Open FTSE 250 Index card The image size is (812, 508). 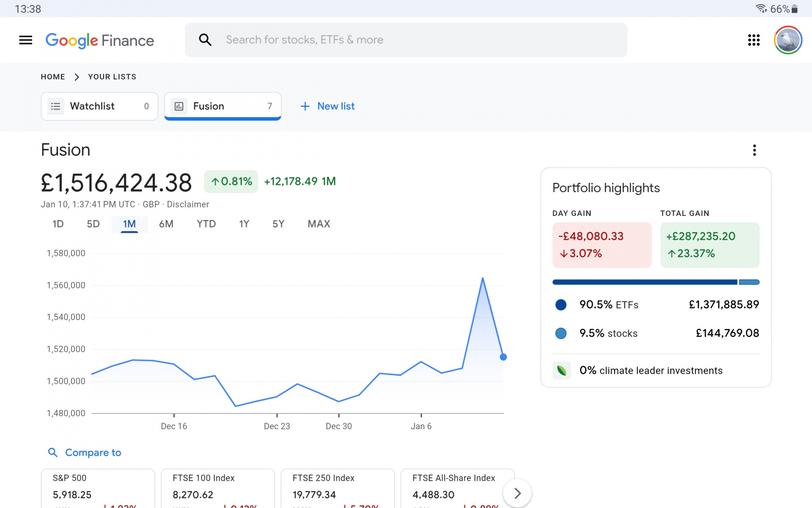click(337, 488)
